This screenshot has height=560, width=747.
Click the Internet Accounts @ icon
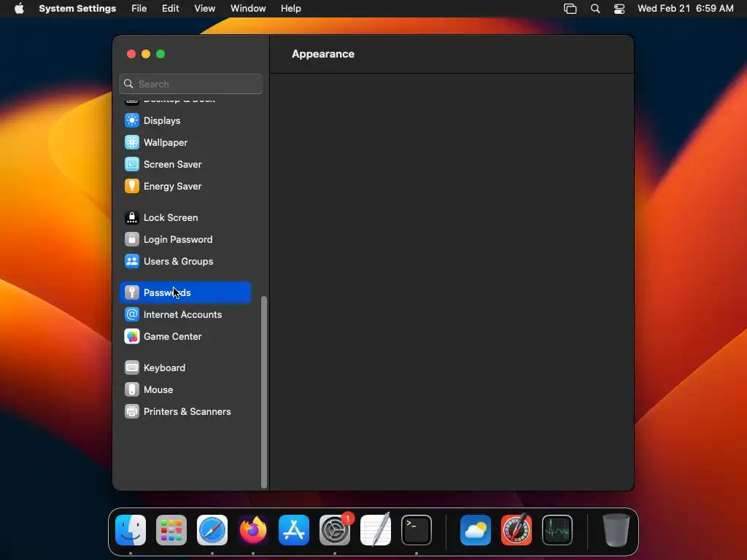tap(132, 315)
